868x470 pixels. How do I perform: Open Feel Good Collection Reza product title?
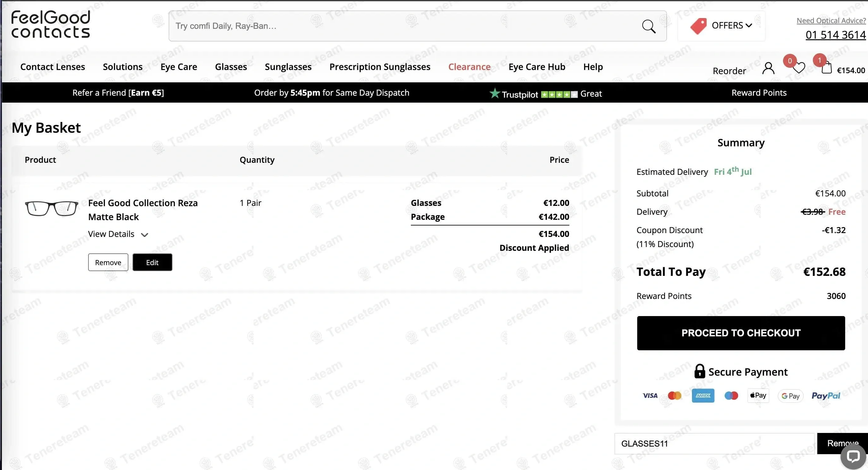coord(143,210)
